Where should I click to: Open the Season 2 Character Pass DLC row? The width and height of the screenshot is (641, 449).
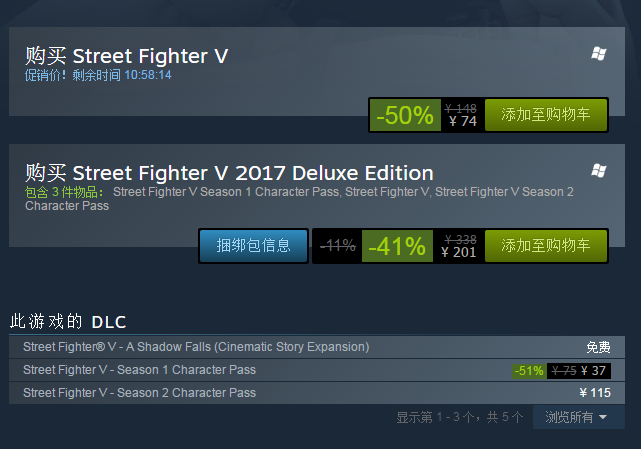click(139, 393)
